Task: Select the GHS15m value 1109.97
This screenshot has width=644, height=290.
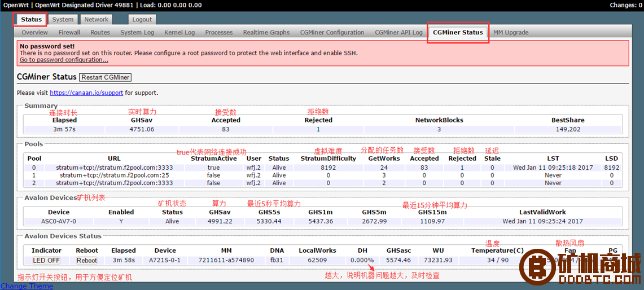Action: pyautogui.click(x=432, y=221)
